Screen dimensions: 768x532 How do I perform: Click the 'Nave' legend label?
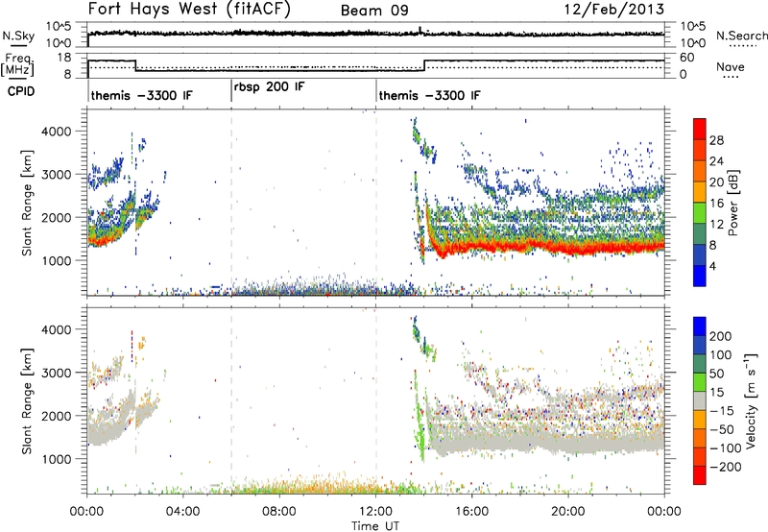pyautogui.click(x=730, y=66)
